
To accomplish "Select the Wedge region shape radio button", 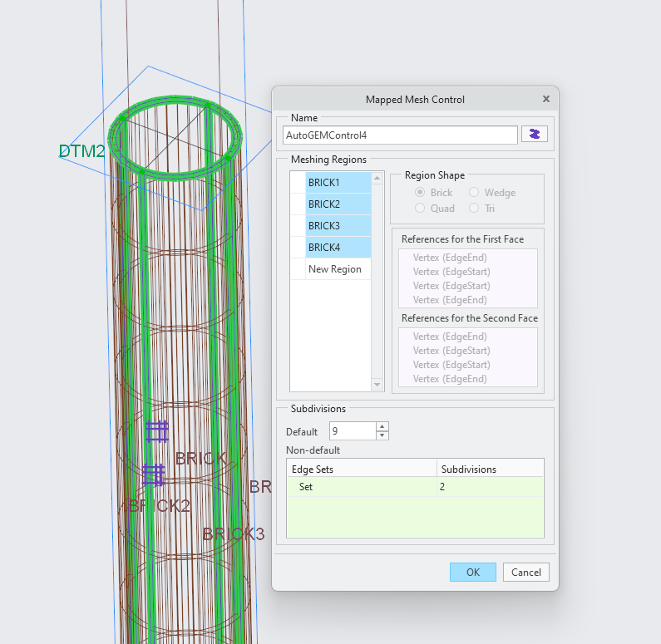I will (474, 193).
